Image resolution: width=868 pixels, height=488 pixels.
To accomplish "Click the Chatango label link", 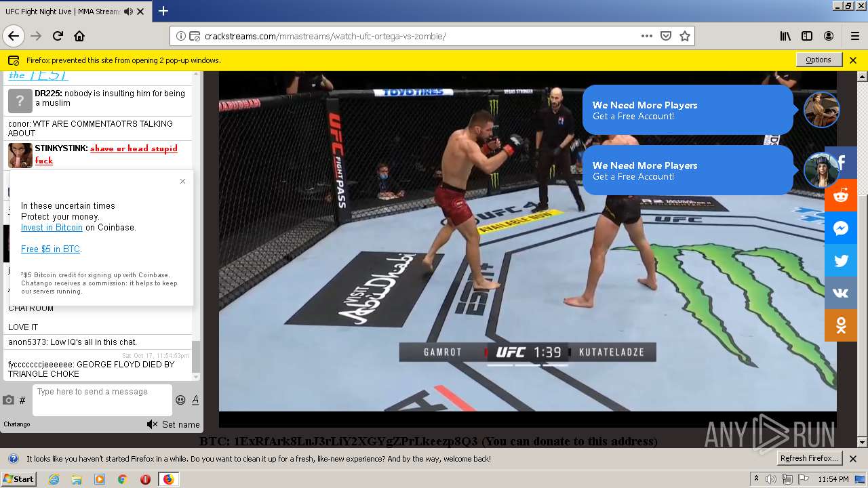I will click(17, 424).
